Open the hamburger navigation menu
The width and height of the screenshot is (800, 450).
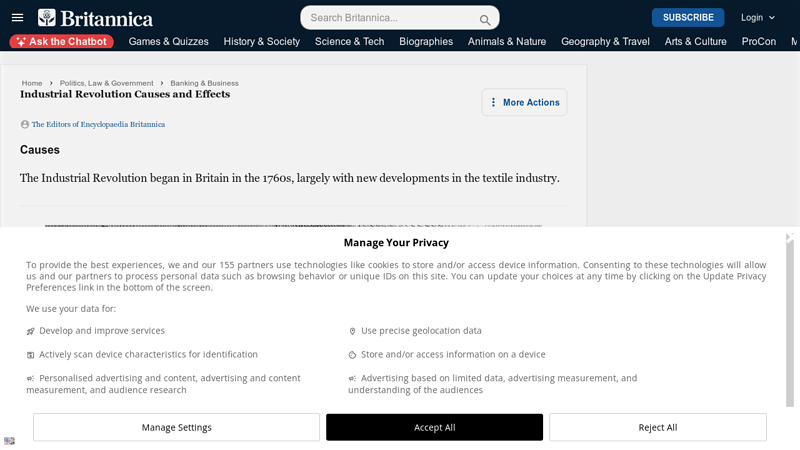17,17
